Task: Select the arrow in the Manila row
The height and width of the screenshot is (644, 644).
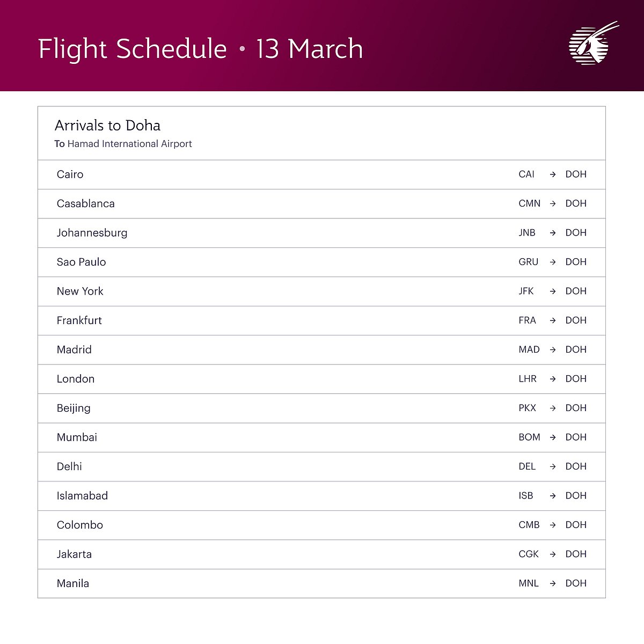Action: [x=553, y=583]
